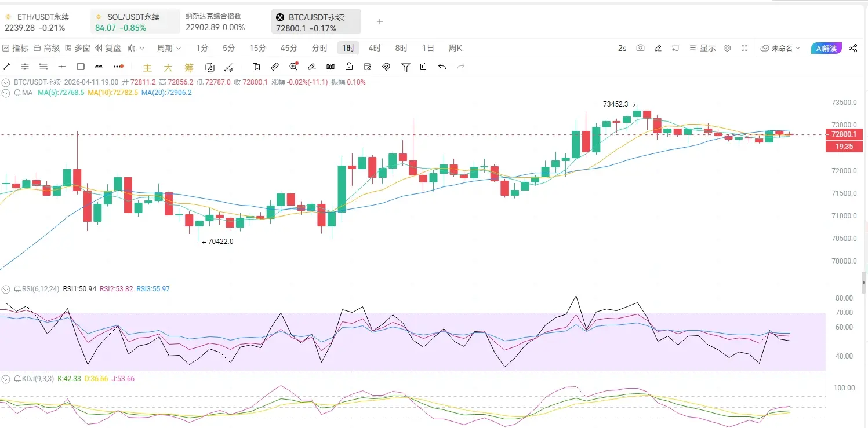
Task: Select the eraser tool
Action: pyautogui.click(x=312, y=67)
